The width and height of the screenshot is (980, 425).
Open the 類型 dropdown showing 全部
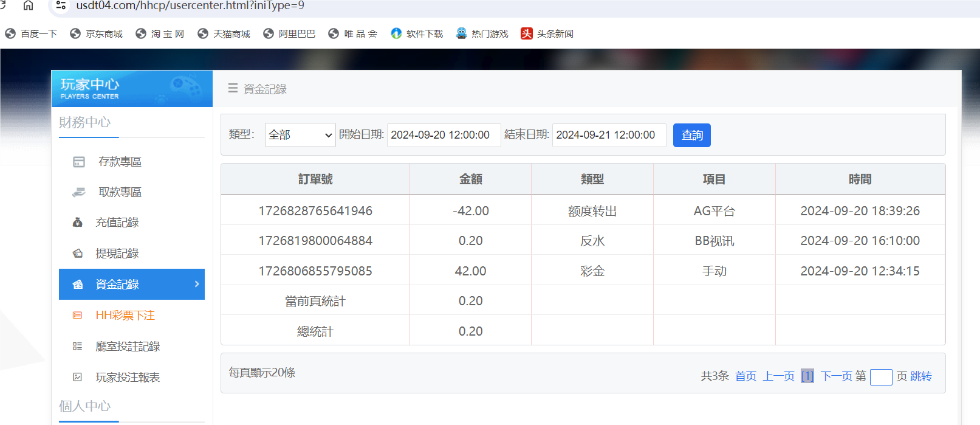pyautogui.click(x=300, y=135)
